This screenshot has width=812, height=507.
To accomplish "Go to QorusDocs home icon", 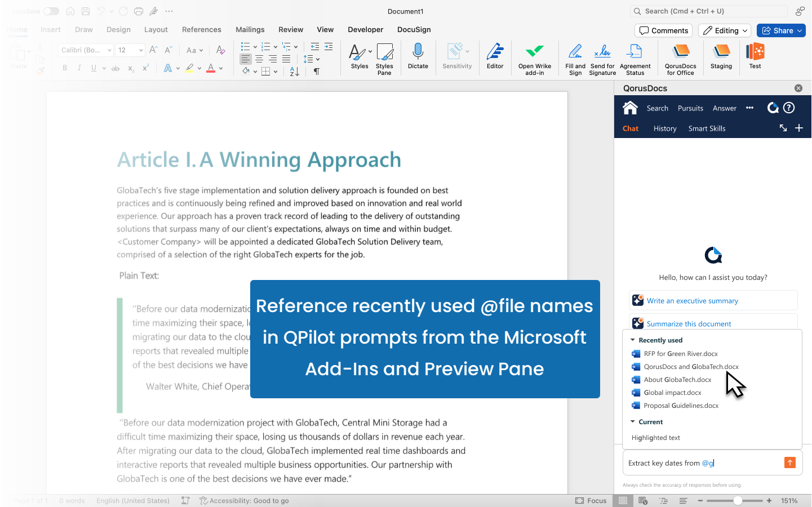I will tap(630, 108).
